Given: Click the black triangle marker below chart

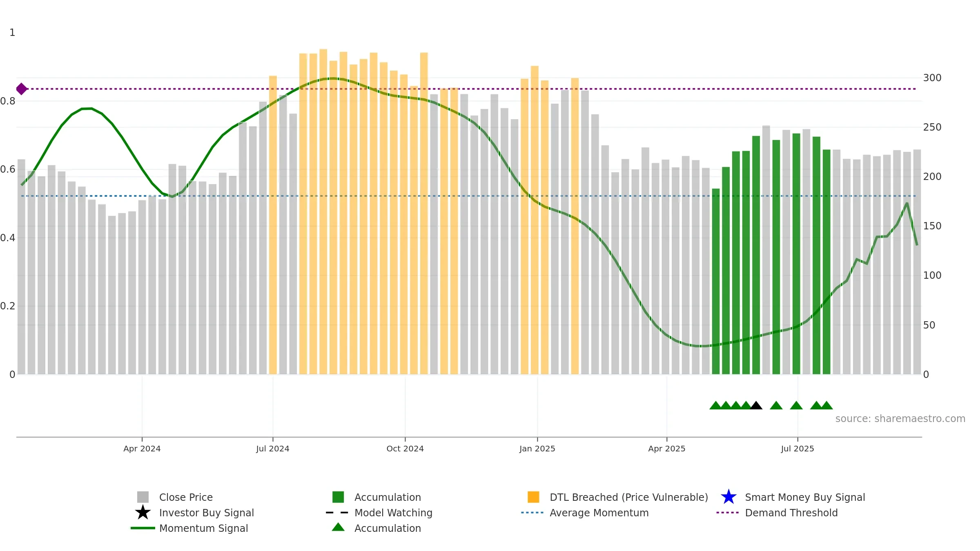Looking at the screenshot, I should tap(756, 405).
